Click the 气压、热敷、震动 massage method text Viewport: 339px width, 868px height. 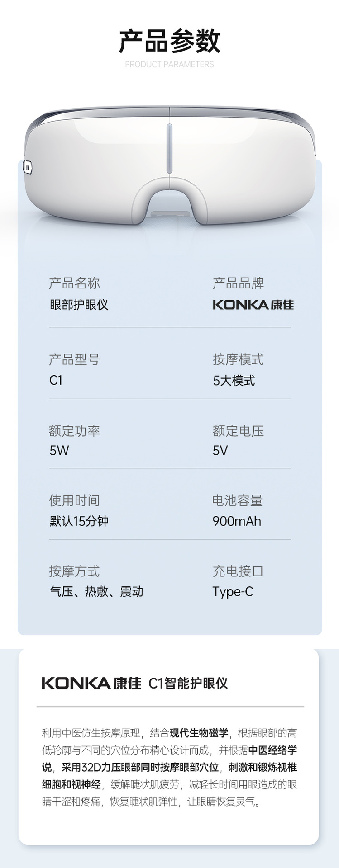(x=96, y=592)
